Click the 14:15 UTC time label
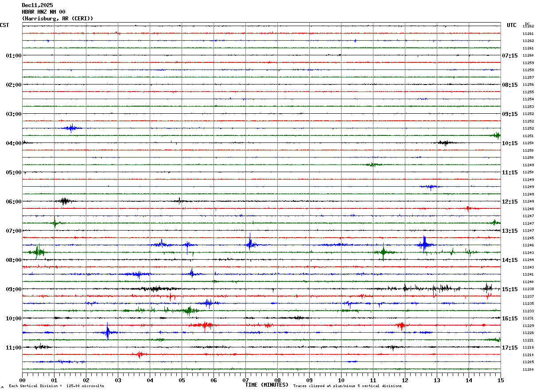This screenshot has width=536, height=392. 510,260
